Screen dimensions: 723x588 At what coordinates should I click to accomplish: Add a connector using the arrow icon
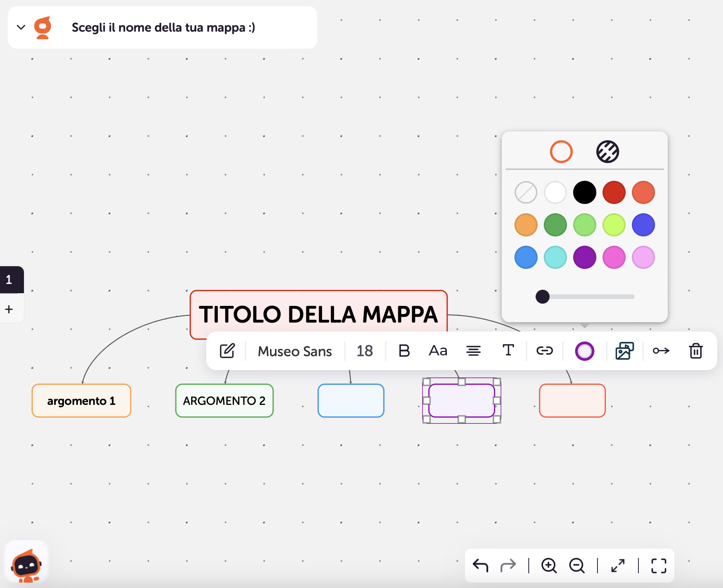[x=661, y=351]
